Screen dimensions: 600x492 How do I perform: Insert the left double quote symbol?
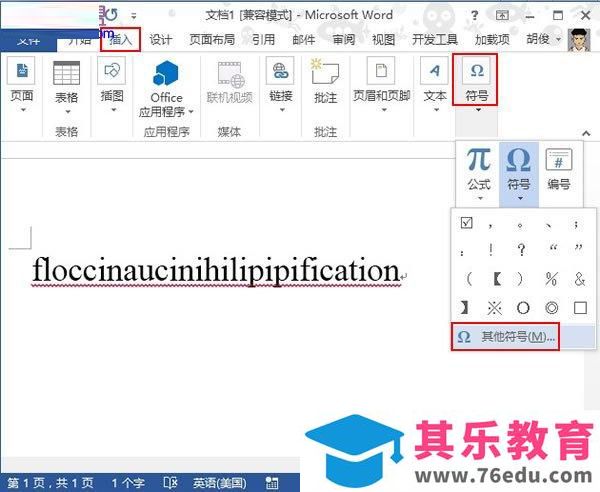(553, 249)
